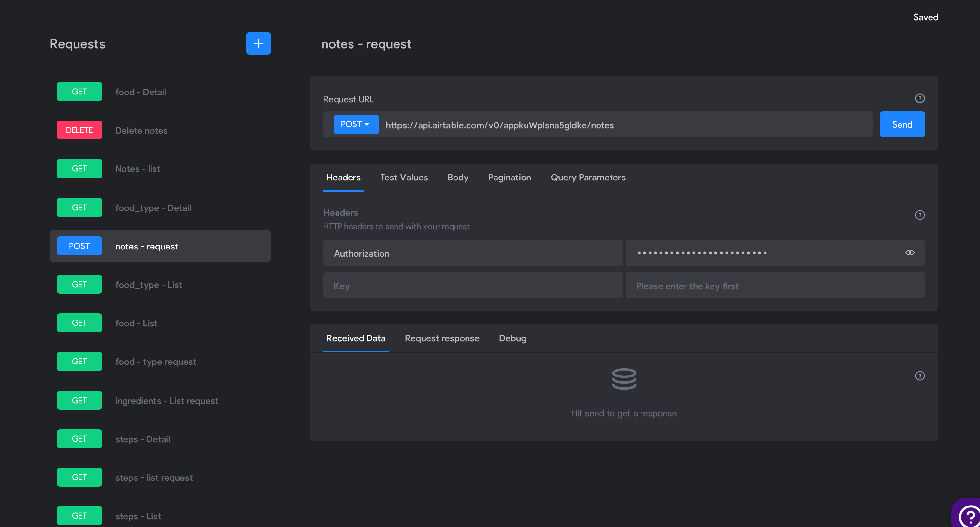
Task: Add a new request with plus button
Action: tap(258, 43)
